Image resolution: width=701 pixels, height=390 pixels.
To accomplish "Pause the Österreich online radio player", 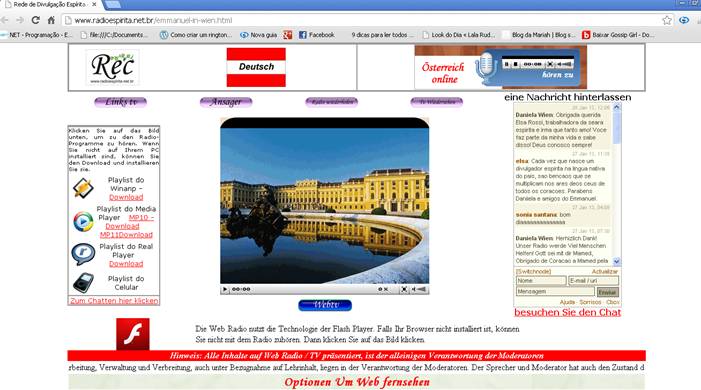I will click(507, 64).
